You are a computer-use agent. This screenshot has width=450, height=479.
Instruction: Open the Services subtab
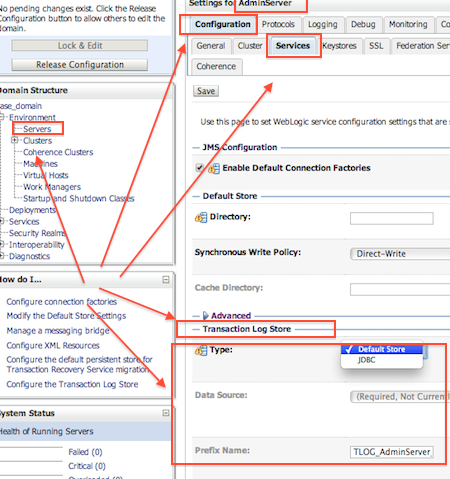point(293,46)
